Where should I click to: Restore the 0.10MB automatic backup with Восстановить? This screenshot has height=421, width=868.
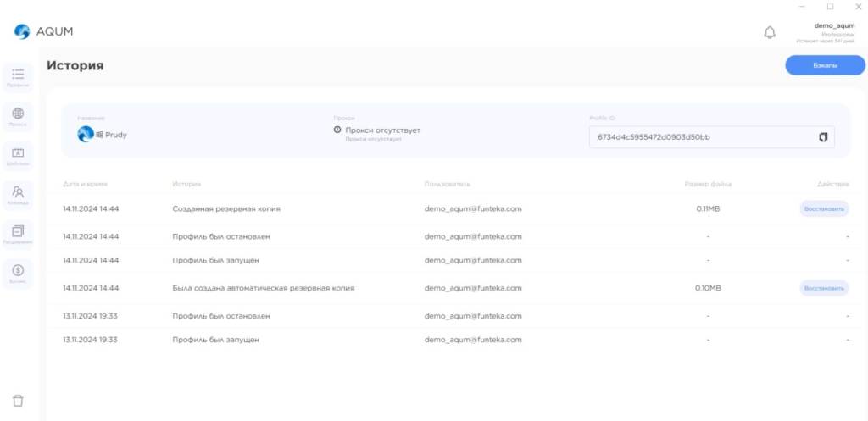[x=824, y=288]
